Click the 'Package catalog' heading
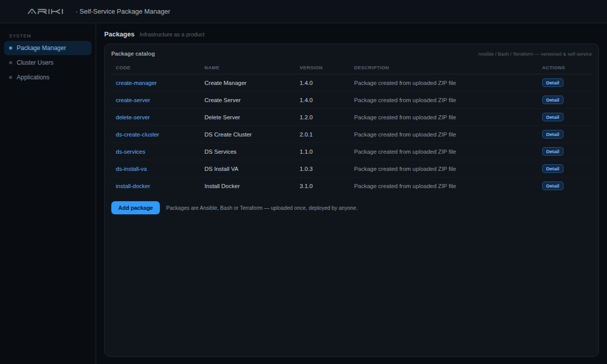The height and width of the screenshot is (364, 607). (x=133, y=54)
